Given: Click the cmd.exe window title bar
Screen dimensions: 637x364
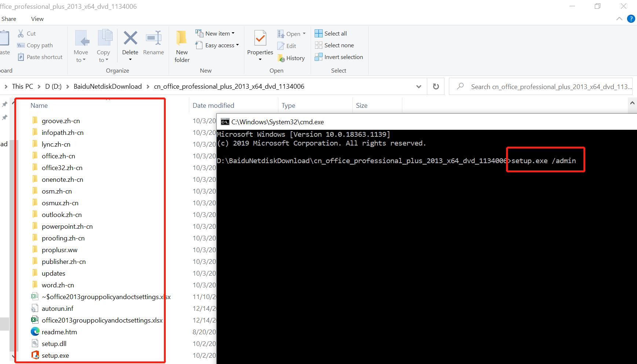Looking at the screenshot, I should click(x=427, y=122).
